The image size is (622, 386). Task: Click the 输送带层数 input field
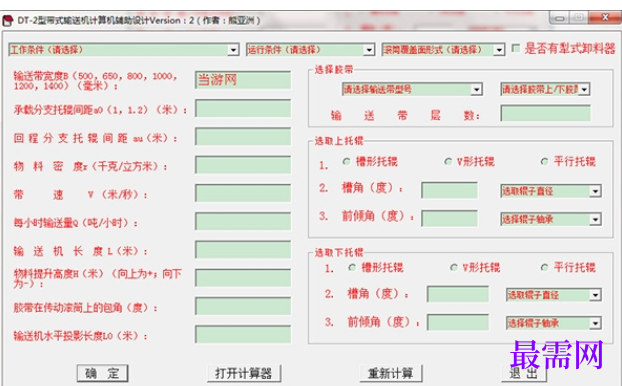[x=545, y=113]
